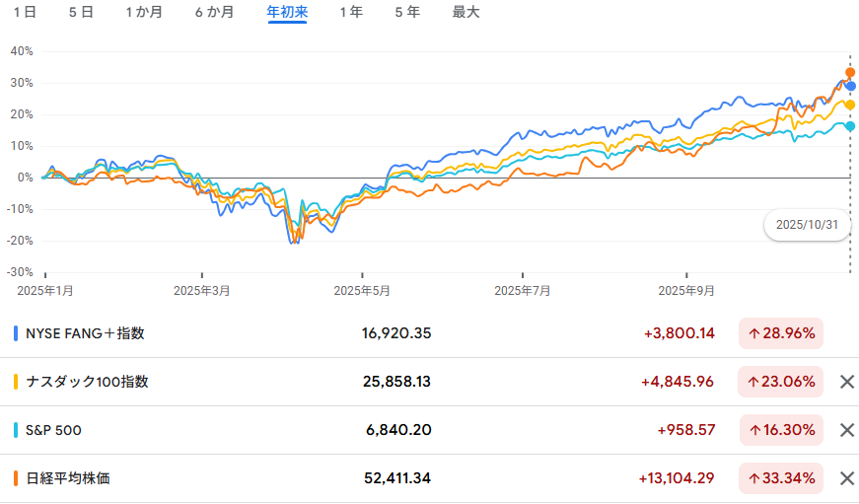Open the ナスダック100指数 index name
This screenshot has height=504, width=859.
(x=87, y=382)
